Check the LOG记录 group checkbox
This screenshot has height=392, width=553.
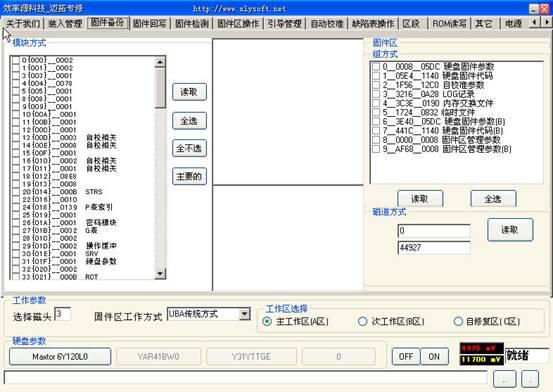point(376,94)
